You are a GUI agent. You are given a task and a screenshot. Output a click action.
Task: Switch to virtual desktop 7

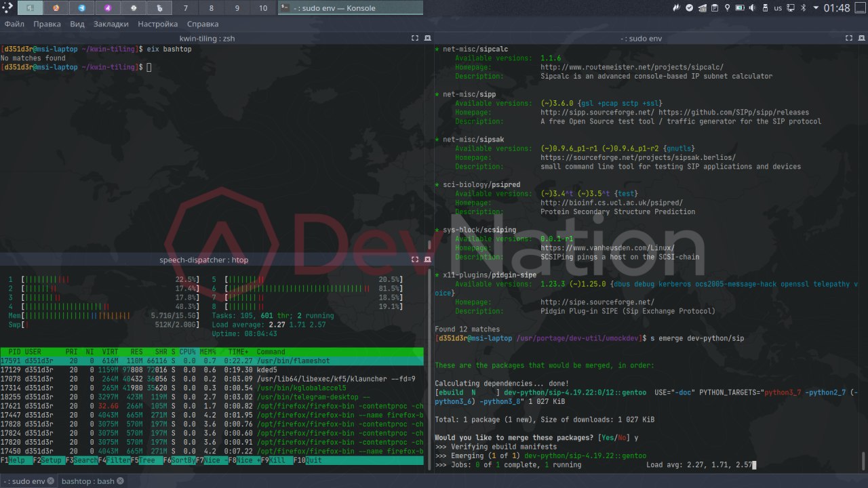point(185,7)
